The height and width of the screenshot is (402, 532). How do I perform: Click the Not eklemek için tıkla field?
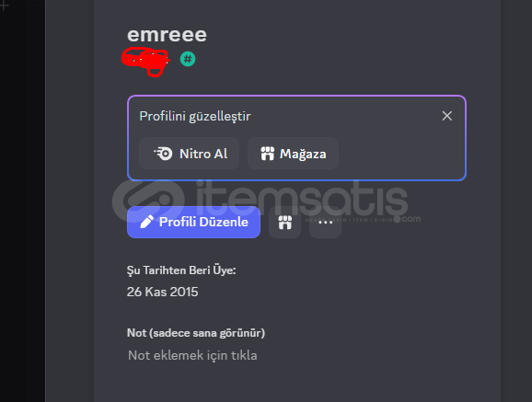point(192,355)
